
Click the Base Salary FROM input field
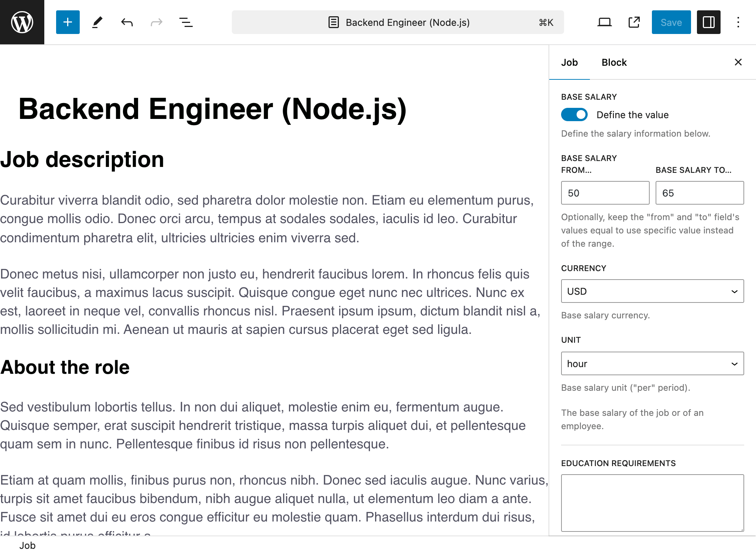coord(605,193)
